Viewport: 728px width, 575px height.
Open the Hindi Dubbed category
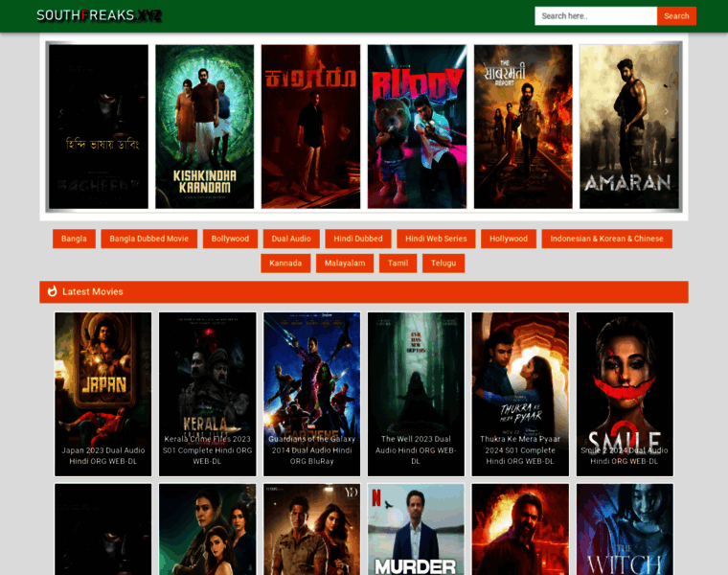[x=358, y=239]
